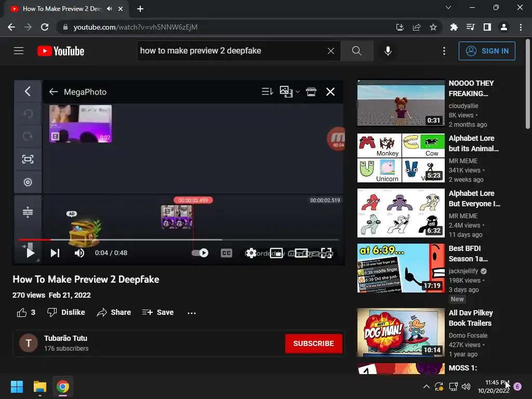This screenshot has height=399, width=532.
Task: Click the magnifier search button
Action: (x=356, y=51)
